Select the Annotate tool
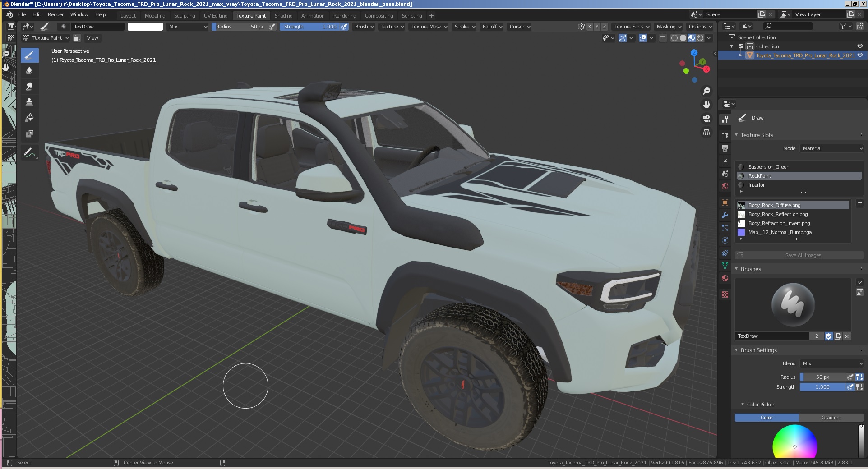Image resolution: width=868 pixels, height=469 pixels. pyautogui.click(x=29, y=153)
